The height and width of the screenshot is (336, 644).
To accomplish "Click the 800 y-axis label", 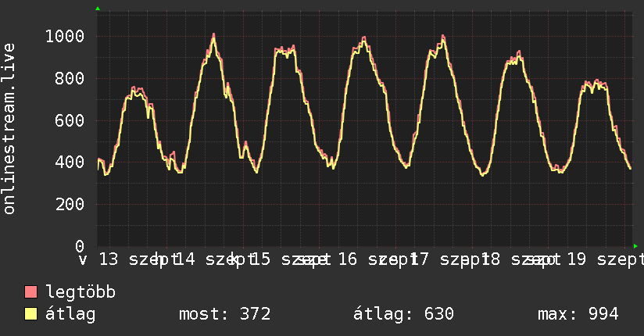I will click(70, 78).
